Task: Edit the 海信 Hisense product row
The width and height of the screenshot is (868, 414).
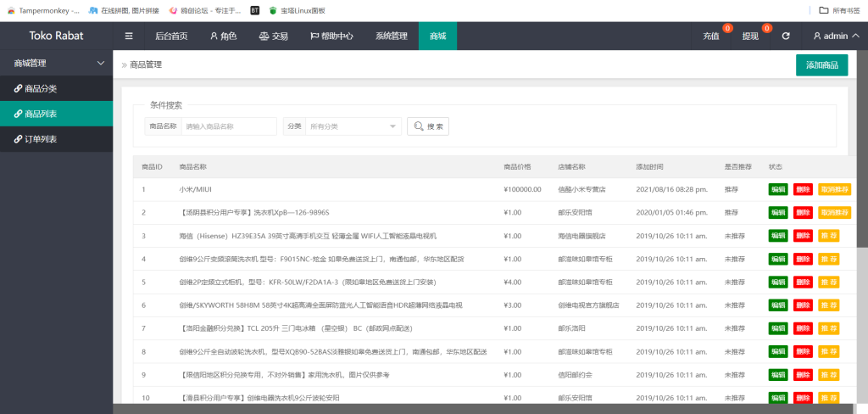Action: point(778,236)
